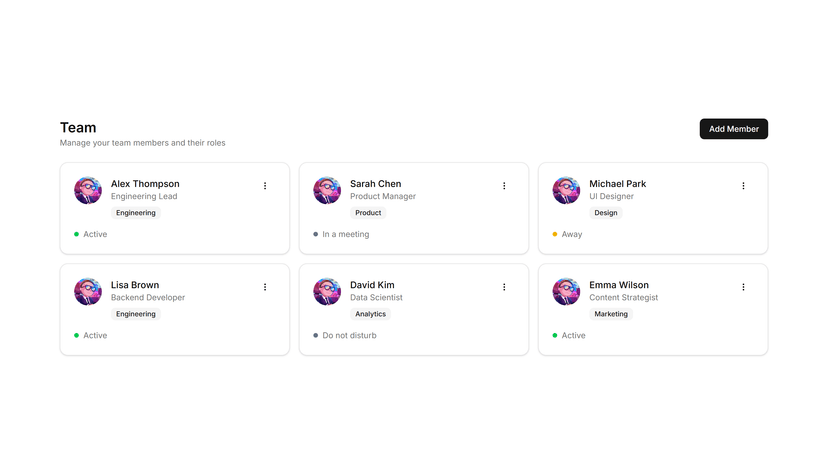828x474 pixels.
Task: Click Sarah Chen's profile avatar
Action: 327,190
